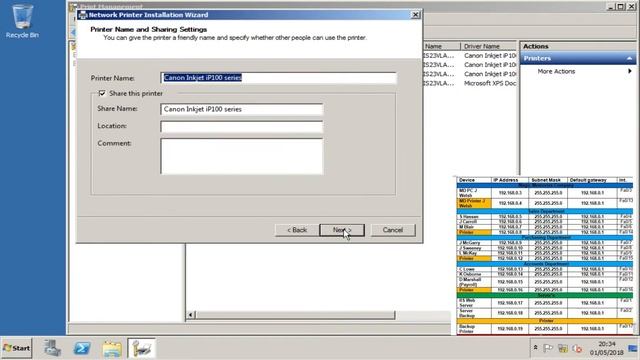Cancel the printer installation wizard
Screen dimensions: 640x360
click(x=393, y=230)
